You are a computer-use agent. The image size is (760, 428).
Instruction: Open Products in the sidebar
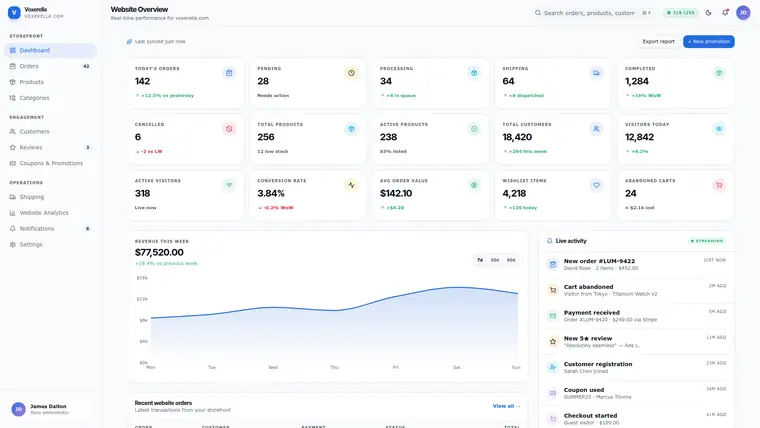tap(50, 82)
